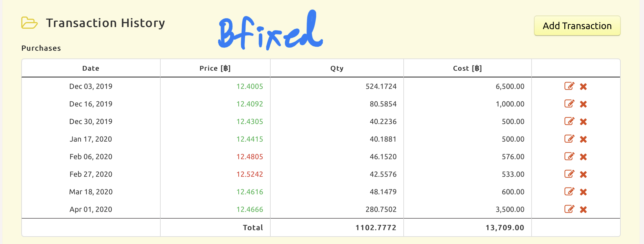Delete the Mar 18, 2020 purchase
Viewport: 644px width, 244px height.
tap(583, 192)
